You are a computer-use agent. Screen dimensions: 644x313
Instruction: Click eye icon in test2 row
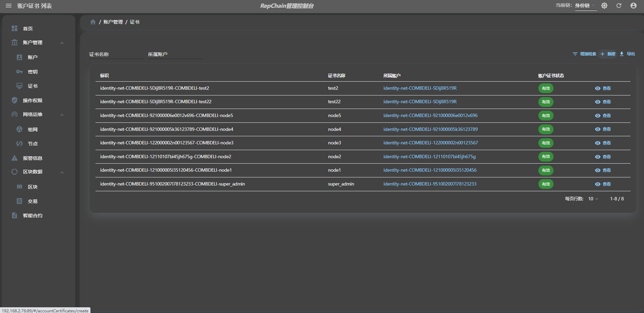(598, 88)
